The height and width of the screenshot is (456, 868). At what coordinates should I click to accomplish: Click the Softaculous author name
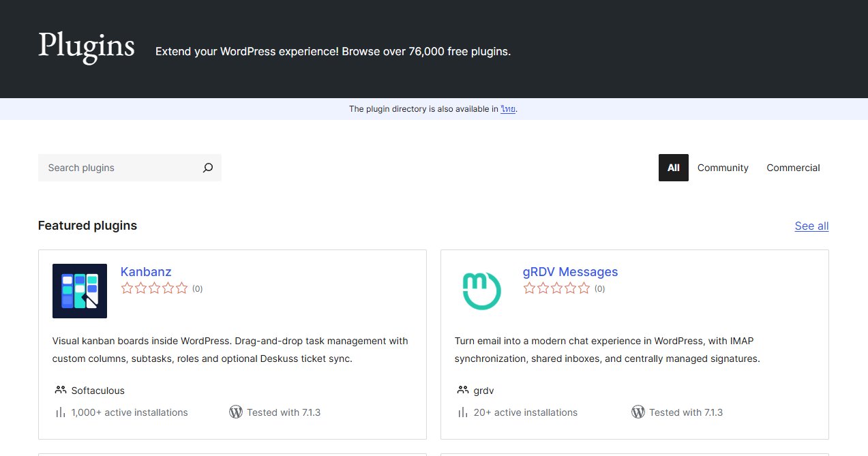[x=98, y=391]
